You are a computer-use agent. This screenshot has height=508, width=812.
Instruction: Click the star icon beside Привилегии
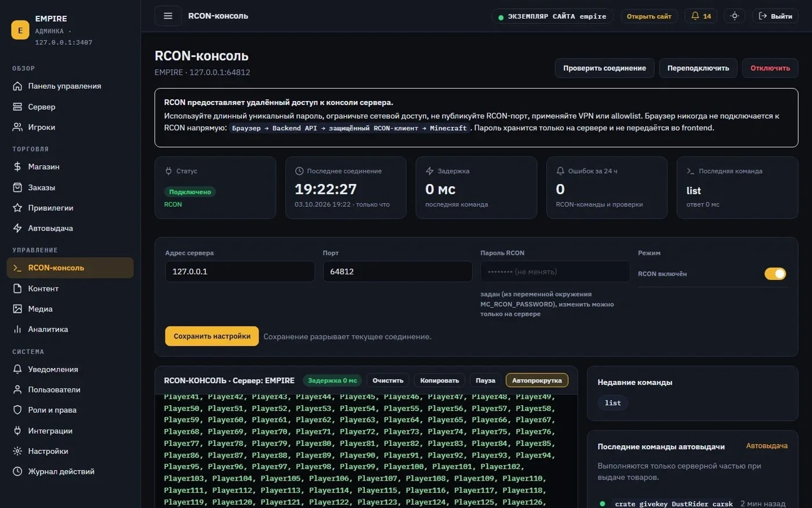point(17,208)
